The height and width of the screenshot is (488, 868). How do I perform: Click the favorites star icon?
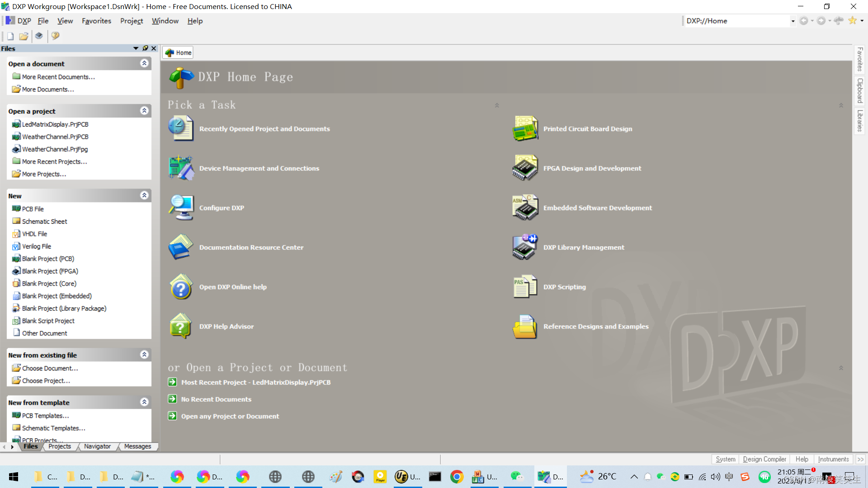click(x=853, y=21)
